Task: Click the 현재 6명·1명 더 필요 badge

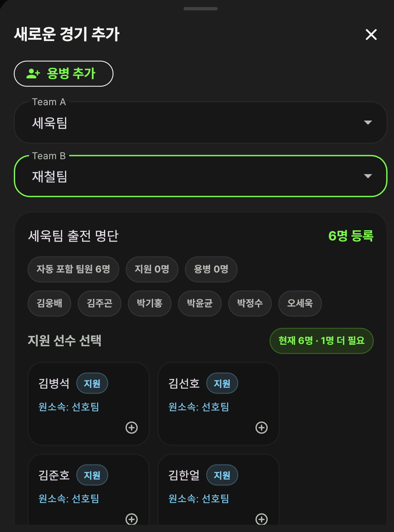Action: click(x=321, y=341)
